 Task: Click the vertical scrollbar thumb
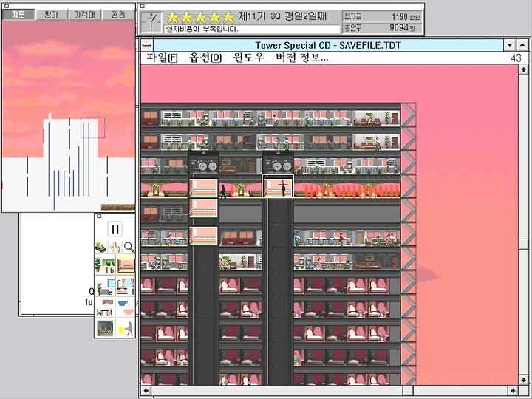point(523,244)
